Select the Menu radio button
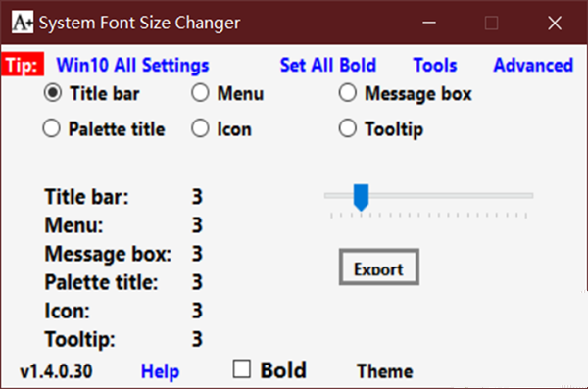 [200, 93]
